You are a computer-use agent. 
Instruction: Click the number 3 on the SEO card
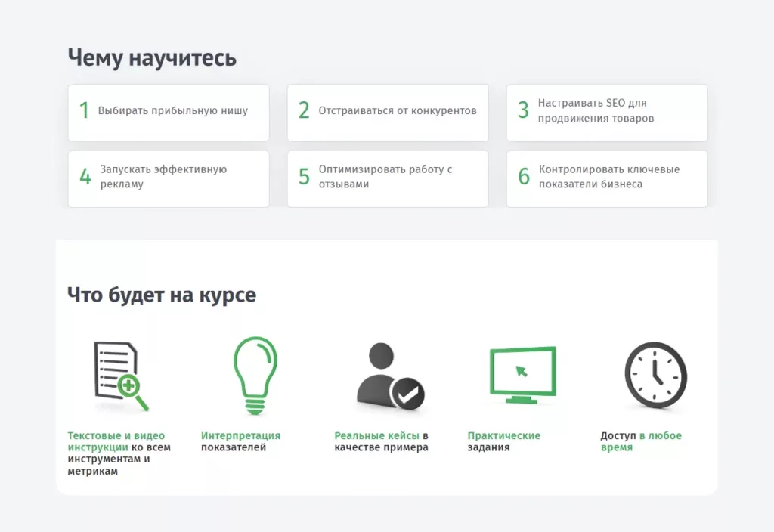[x=523, y=110]
